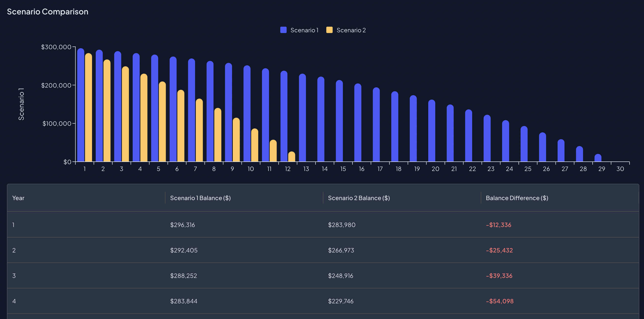Sort by Year column header

(x=18, y=198)
